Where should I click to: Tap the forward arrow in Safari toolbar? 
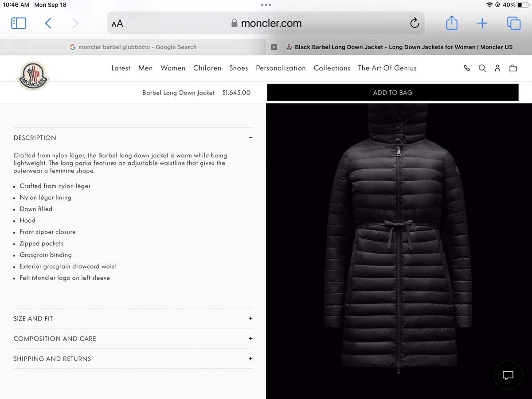pyautogui.click(x=75, y=23)
